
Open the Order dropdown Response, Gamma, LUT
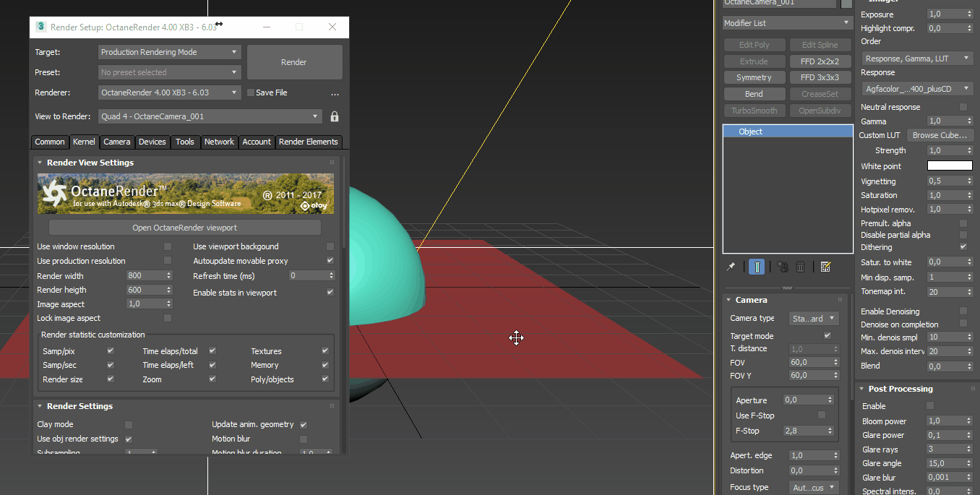[x=917, y=58]
